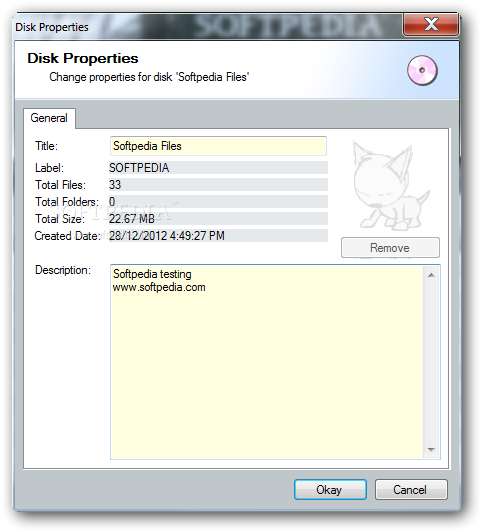Click the description scrollbar up arrow
This screenshot has height=532, width=482.
pos(431,275)
